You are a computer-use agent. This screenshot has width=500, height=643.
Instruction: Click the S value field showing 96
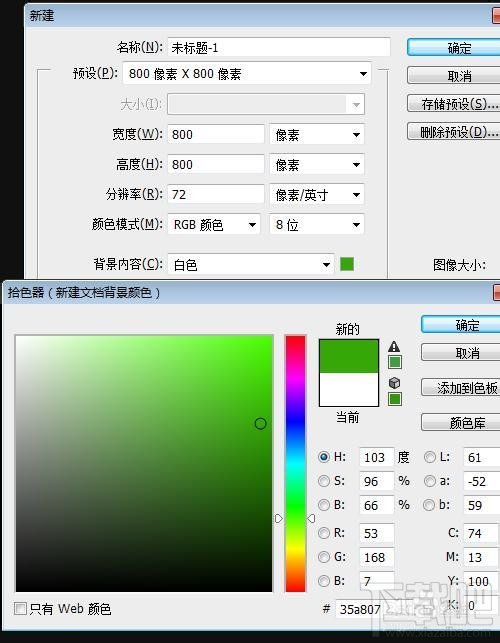(x=377, y=481)
